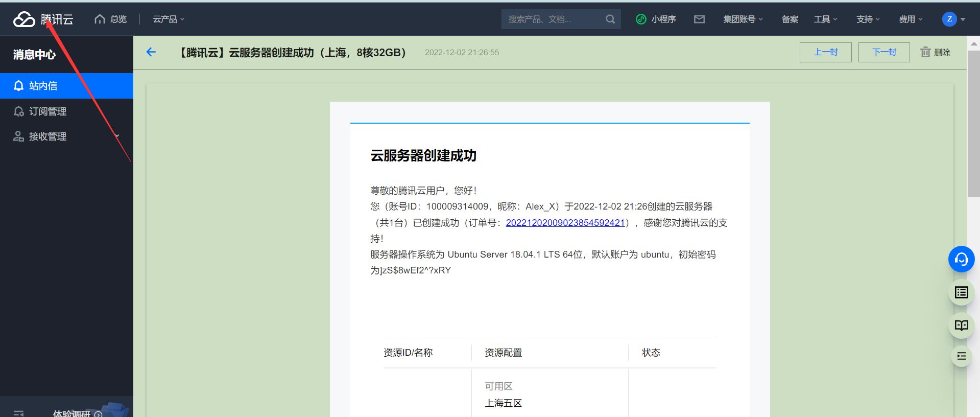This screenshot has width=980, height=417.
Task: Open the floating documentation book icon
Action: (962, 326)
